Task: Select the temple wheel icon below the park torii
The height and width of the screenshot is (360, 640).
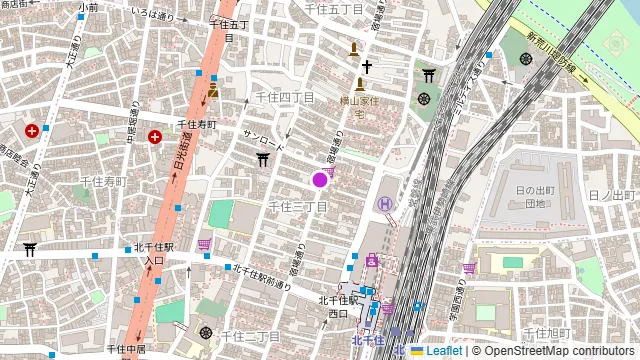Action: pos(424,99)
